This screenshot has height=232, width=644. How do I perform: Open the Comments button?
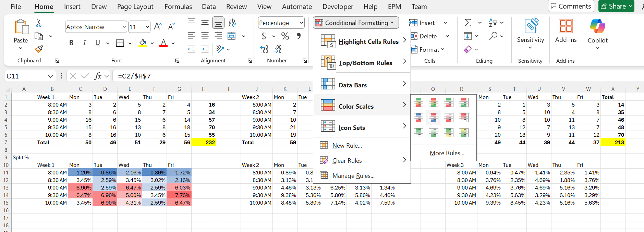pos(571,6)
